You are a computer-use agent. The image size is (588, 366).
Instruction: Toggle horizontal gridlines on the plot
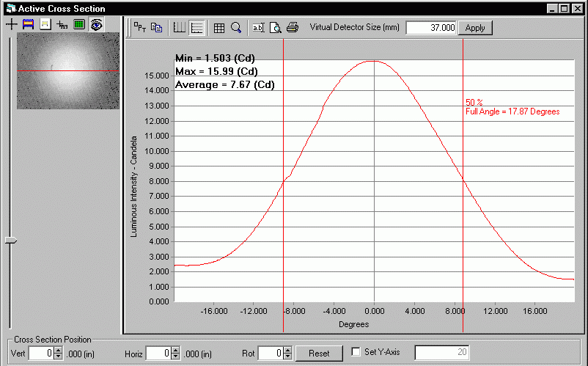pyautogui.click(x=197, y=28)
